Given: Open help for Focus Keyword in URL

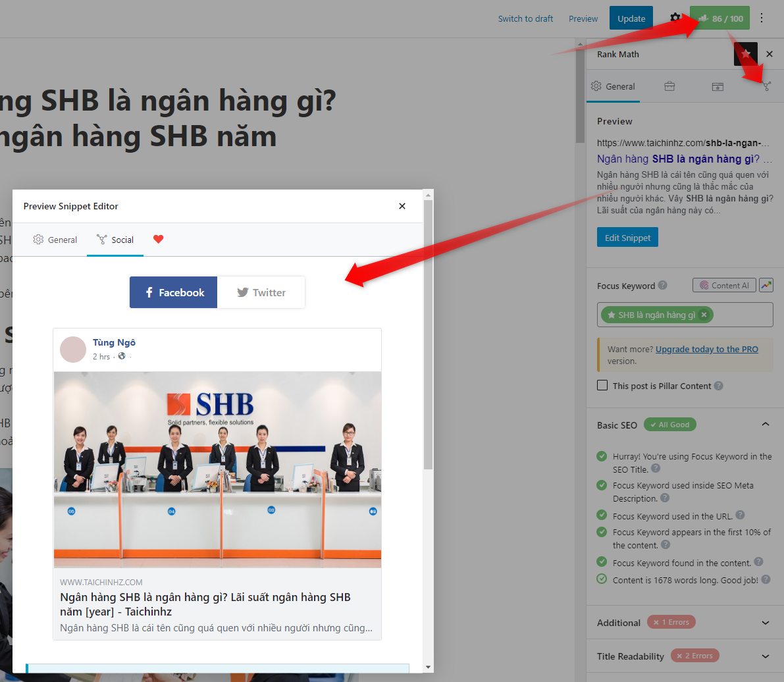Looking at the screenshot, I should click(x=741, y=515).
